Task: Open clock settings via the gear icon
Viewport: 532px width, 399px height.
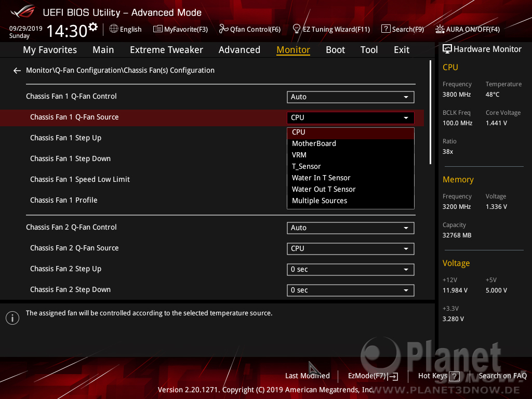Action: (93, 27)
